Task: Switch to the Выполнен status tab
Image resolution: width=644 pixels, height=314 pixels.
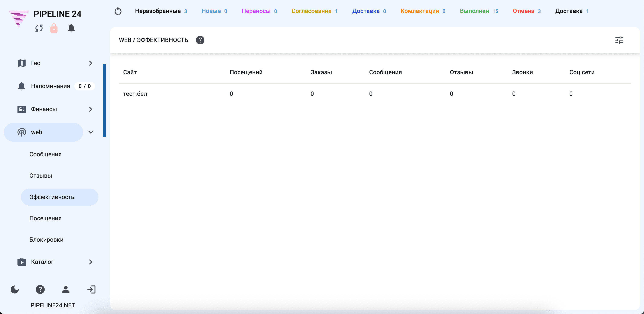Action: [x=479, y=11]
